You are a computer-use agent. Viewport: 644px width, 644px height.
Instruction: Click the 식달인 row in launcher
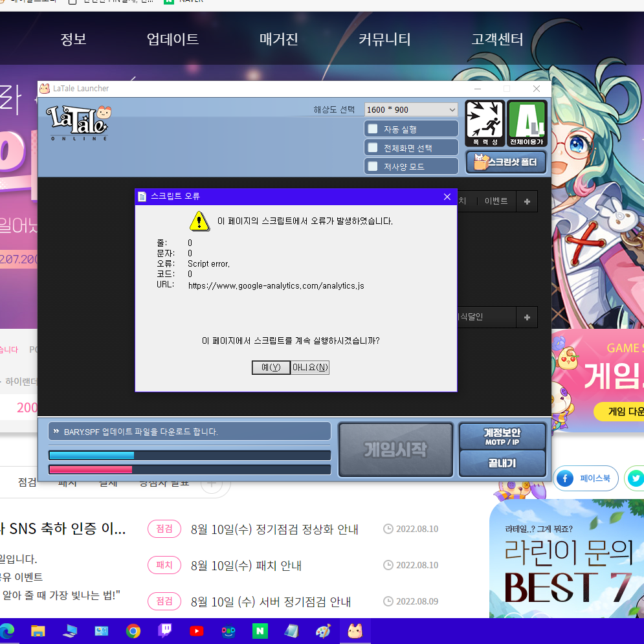[x=487, y=317]
